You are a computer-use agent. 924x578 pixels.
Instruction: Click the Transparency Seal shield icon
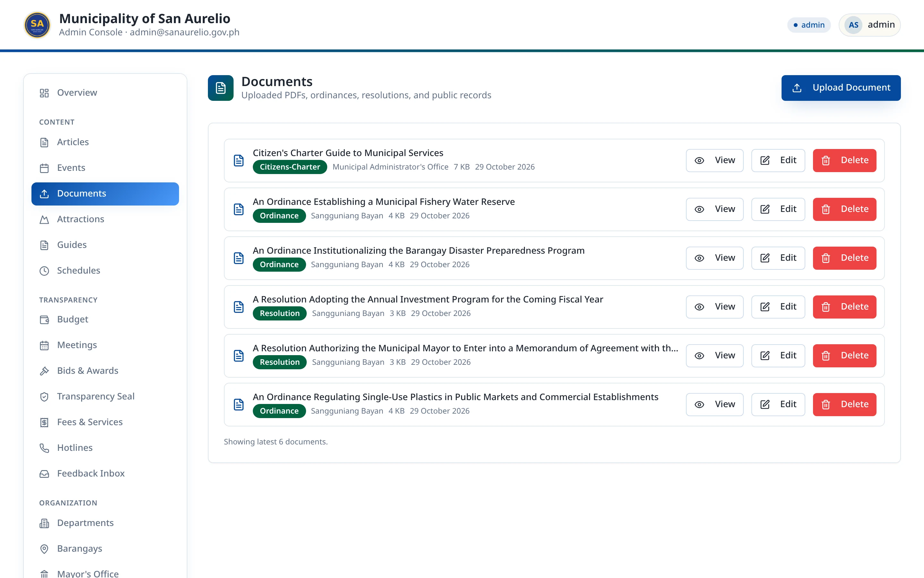(44, 397)
